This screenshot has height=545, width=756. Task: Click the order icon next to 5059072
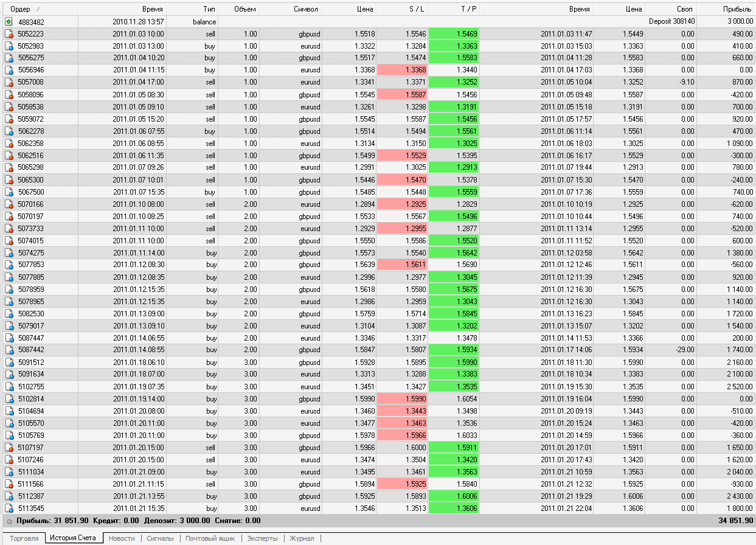click(x=9, y=119)
